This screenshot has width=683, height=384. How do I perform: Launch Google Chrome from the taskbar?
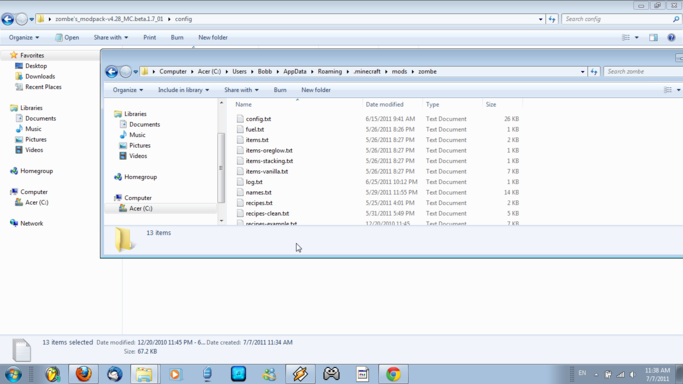(393, 374)
